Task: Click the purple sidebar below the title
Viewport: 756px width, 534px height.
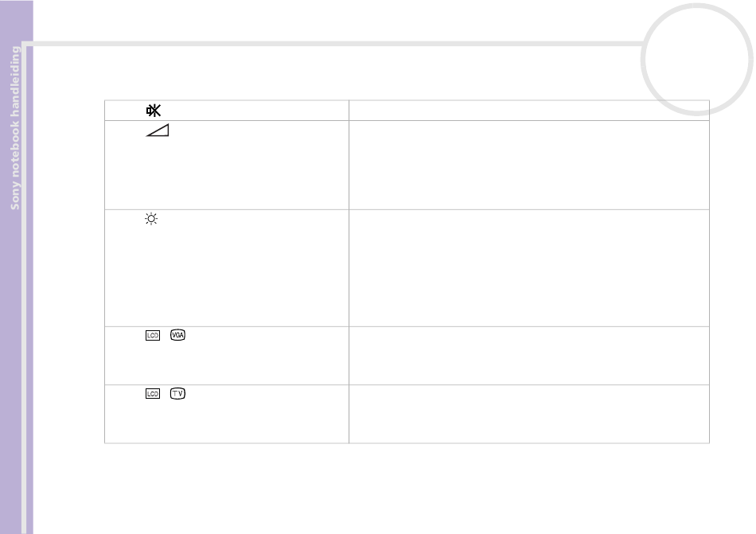Action: (17, 371)
